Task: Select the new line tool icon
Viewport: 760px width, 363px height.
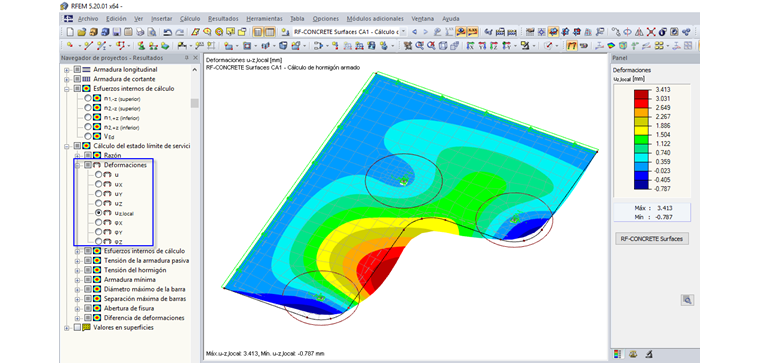Action: click(x=89, y=46)
